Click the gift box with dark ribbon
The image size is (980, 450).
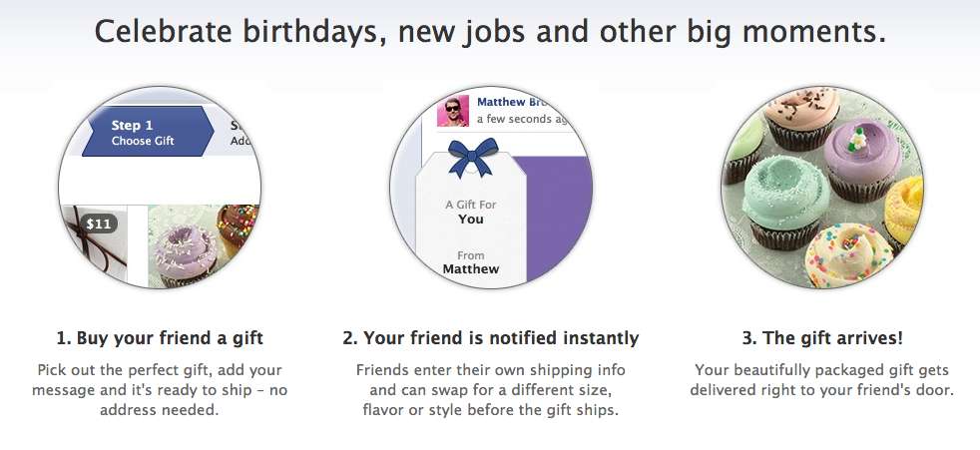[x=94, y=245]
